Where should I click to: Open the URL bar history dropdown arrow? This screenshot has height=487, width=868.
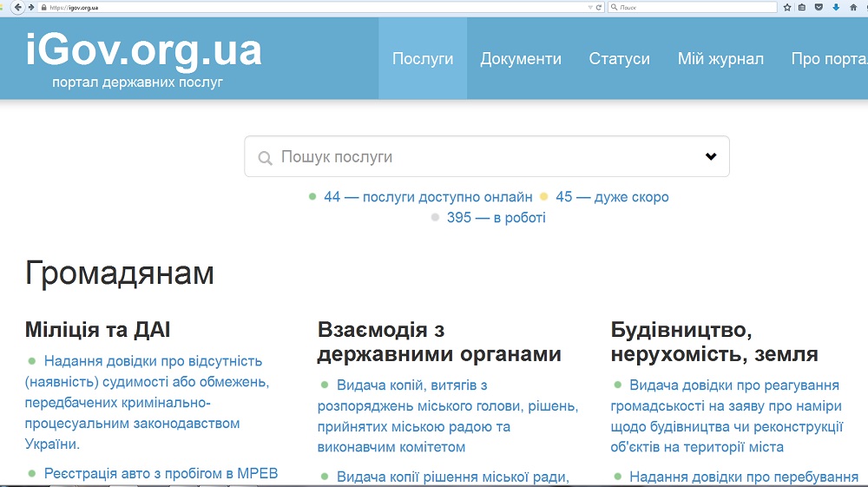coord(590,7)
